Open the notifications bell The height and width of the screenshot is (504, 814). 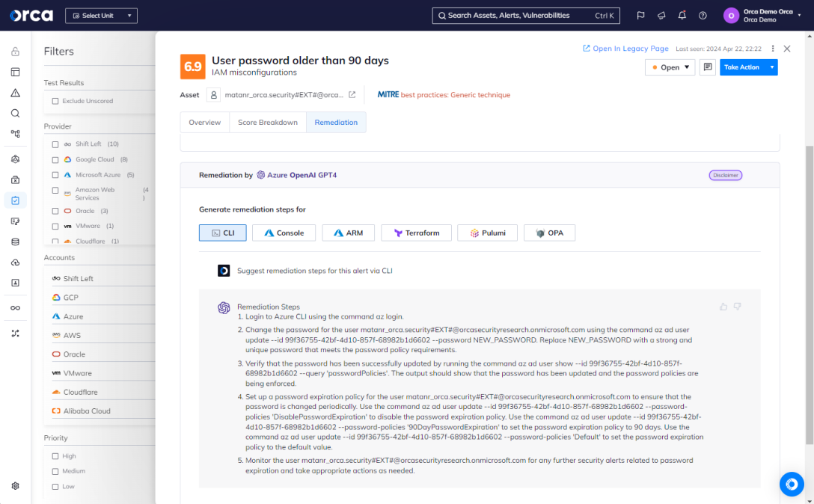[682, 16]
